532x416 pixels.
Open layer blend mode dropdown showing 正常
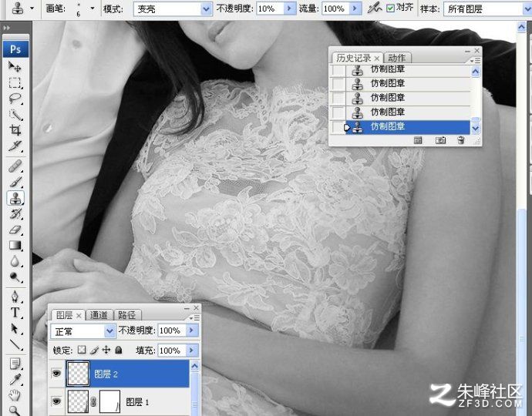coord(109,331)
